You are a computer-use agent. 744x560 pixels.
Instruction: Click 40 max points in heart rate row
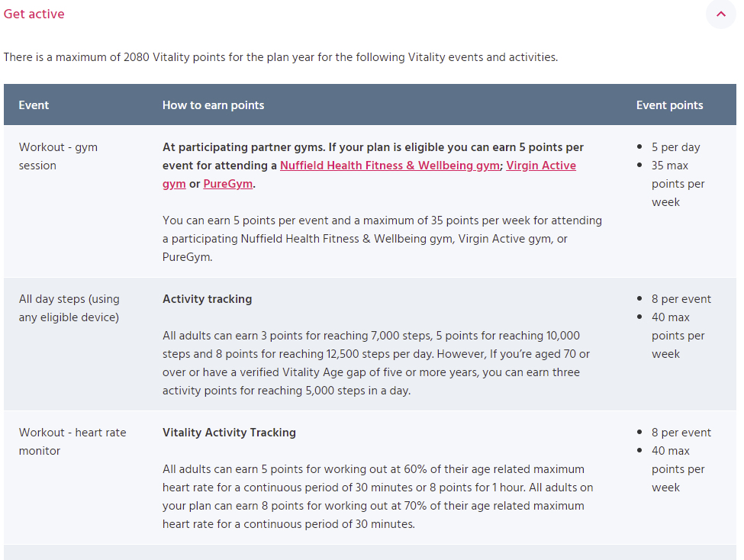coord(678,469)
